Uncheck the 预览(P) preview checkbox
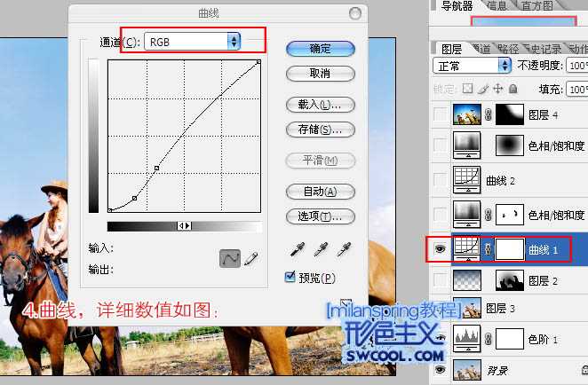This screenshot has width=588, height=385. pos(290,277)
